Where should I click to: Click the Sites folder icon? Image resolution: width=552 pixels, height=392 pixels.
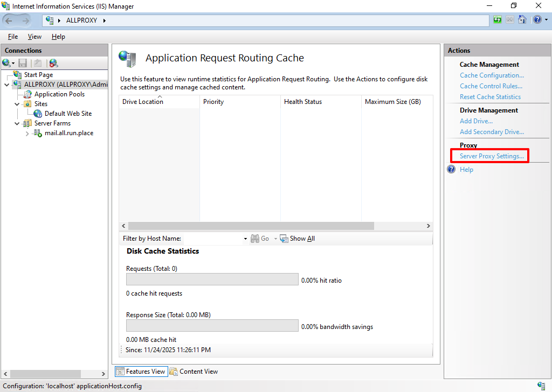[27, 104]
